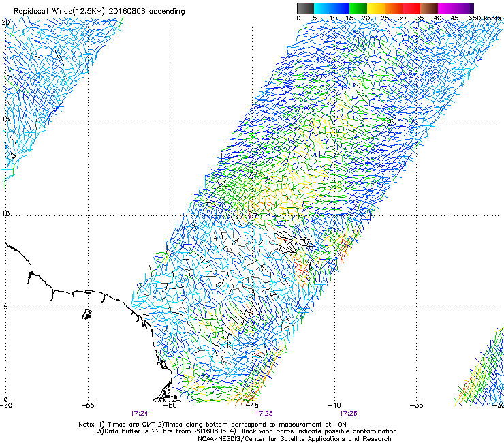Screen dimensions: 504x443
Task: Click the NOAA/NESDIS credit line
Action: point(294,439)
